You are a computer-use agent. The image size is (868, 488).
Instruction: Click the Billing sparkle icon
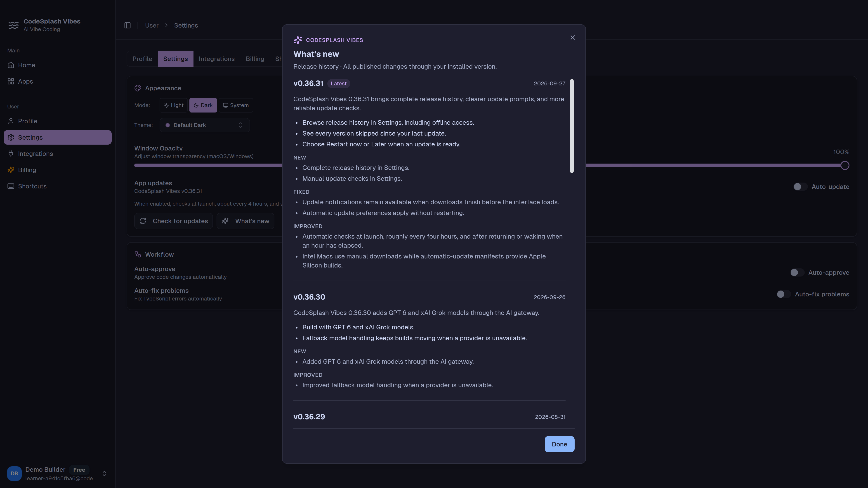pyautogui.click(x=11, y=170)
